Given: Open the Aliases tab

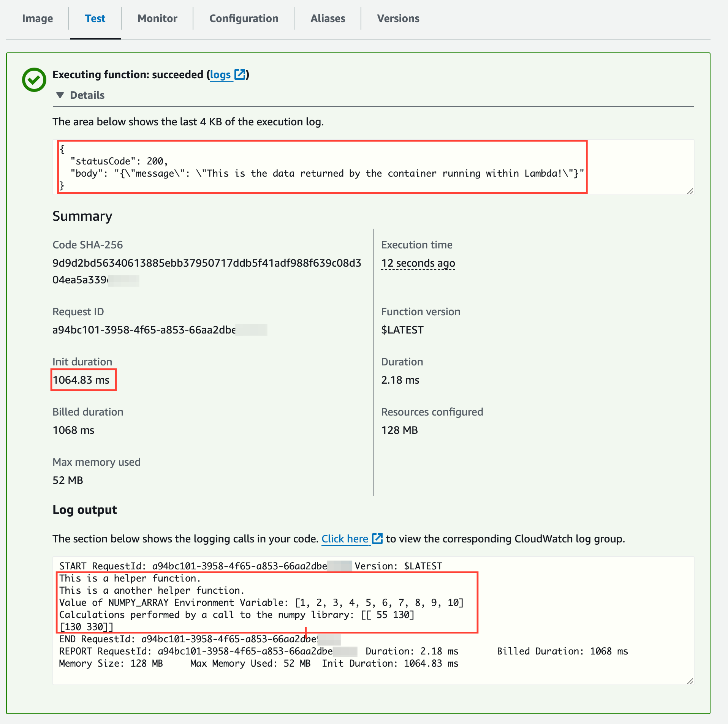Looking at the screenshot, I should coord(328,18).
